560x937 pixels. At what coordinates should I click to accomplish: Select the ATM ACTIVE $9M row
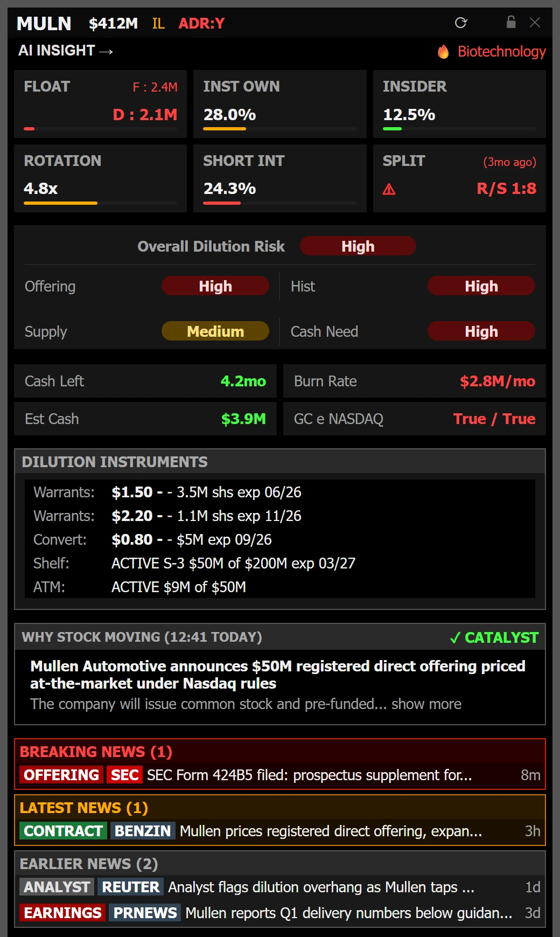pyautogui.click(x=280, y=587)
